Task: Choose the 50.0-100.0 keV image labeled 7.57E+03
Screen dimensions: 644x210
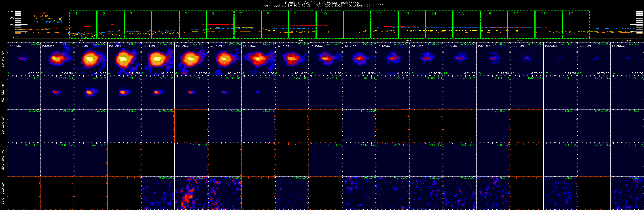Action: click(225, 193)
